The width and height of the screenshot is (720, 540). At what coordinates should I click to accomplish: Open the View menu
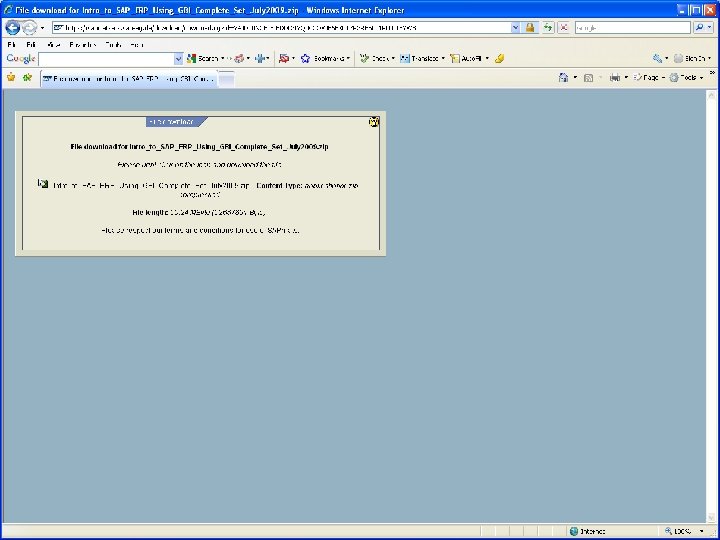pyautogui.click(x=54, y=45)
